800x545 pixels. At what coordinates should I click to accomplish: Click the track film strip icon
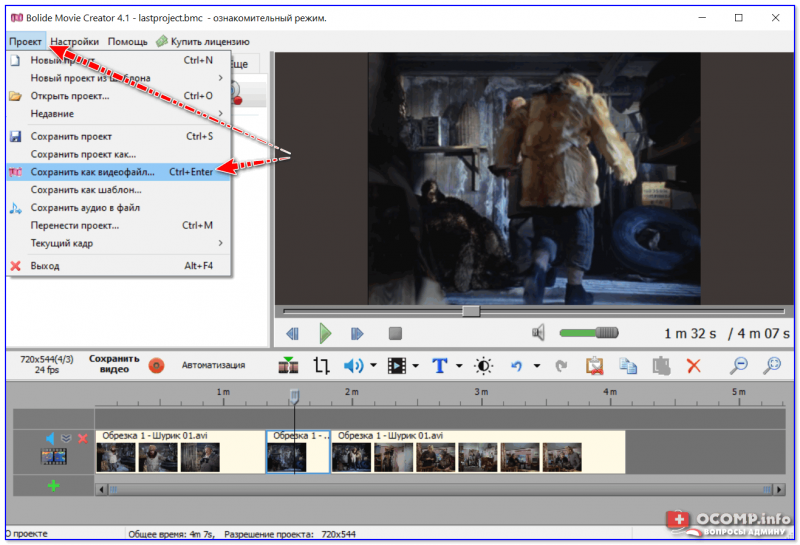(54, 456)
